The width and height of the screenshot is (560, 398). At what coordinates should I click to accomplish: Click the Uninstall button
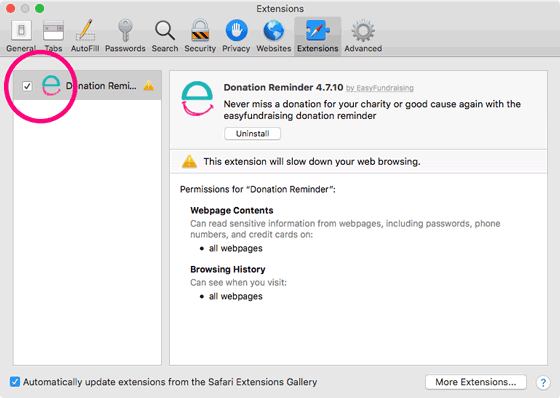(252, 134)
